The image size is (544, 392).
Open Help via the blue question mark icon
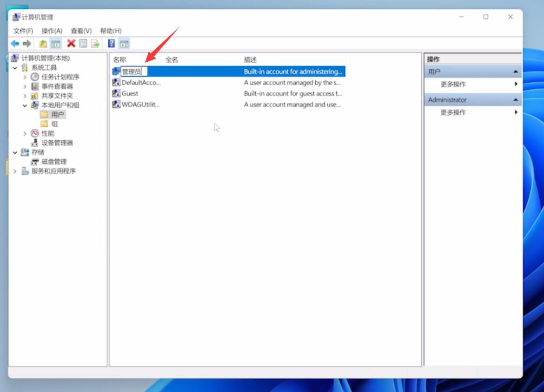pyautogui.click(x=112, y=44)
